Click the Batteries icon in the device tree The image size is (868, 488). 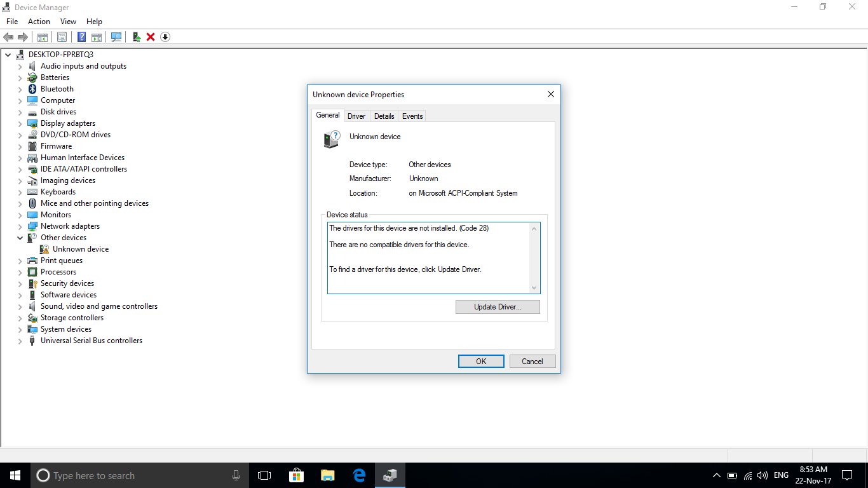tap(32, 78)
